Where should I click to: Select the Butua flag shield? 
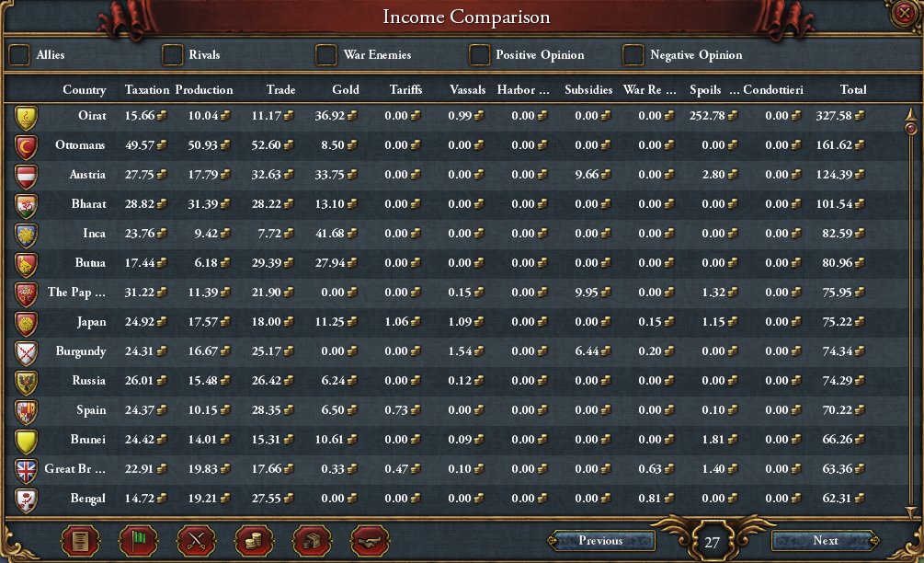point(26,265)
